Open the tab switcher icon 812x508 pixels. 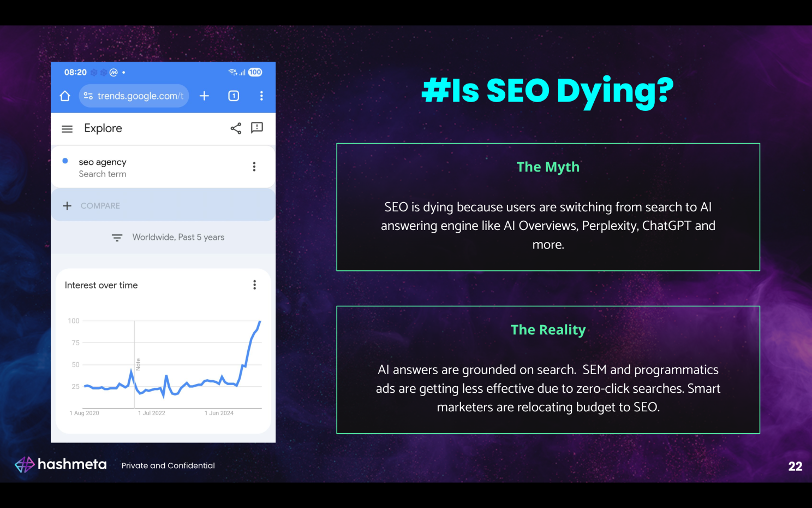[234, 96]
